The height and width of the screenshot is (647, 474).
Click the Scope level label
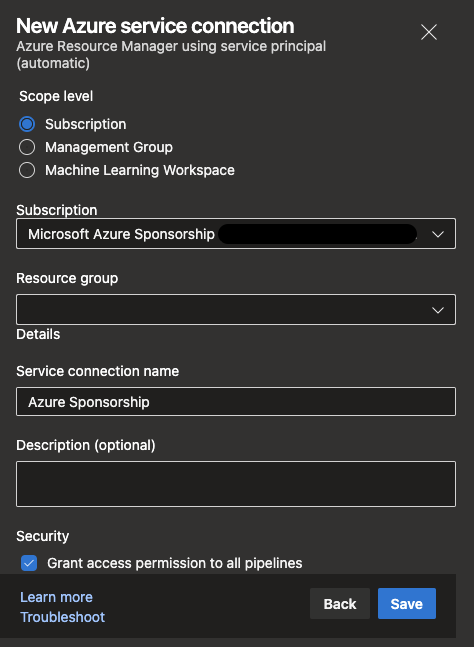point(56,96)
